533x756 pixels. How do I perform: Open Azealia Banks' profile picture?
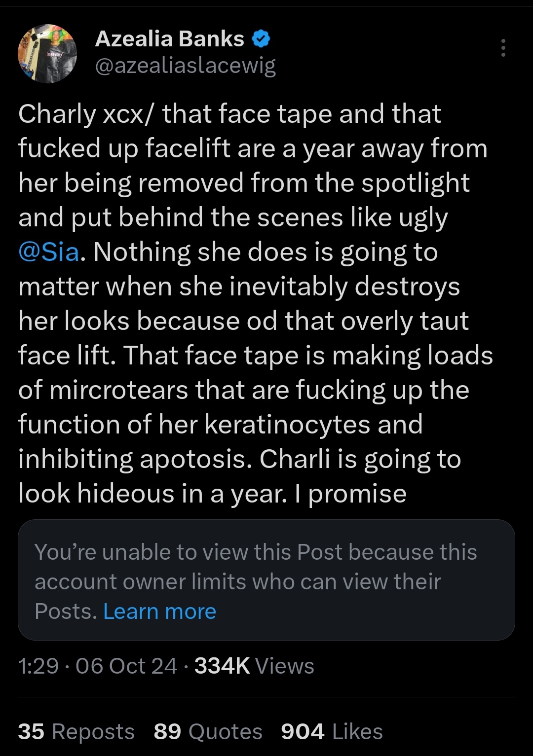click(47, 53)
